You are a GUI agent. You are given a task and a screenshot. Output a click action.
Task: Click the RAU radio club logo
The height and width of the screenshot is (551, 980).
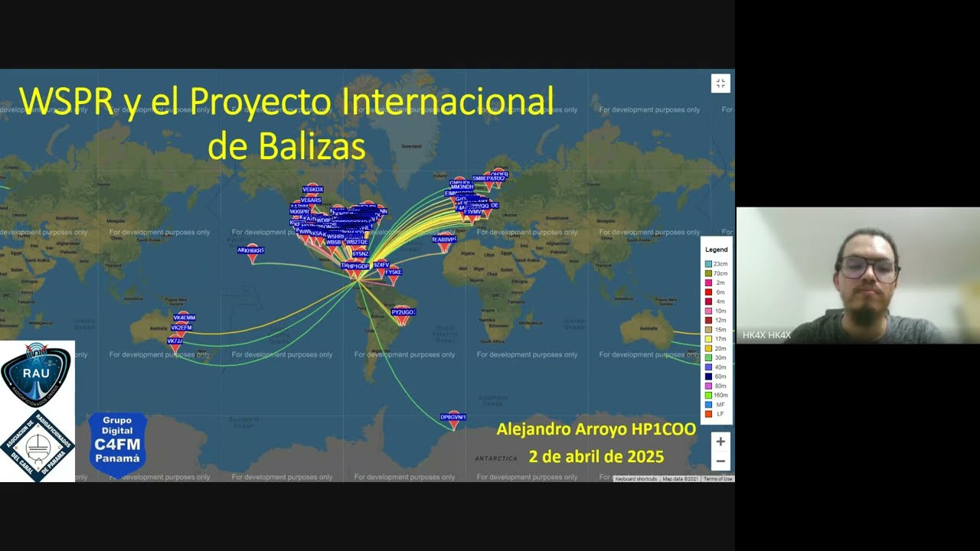[x=36, y=374]
